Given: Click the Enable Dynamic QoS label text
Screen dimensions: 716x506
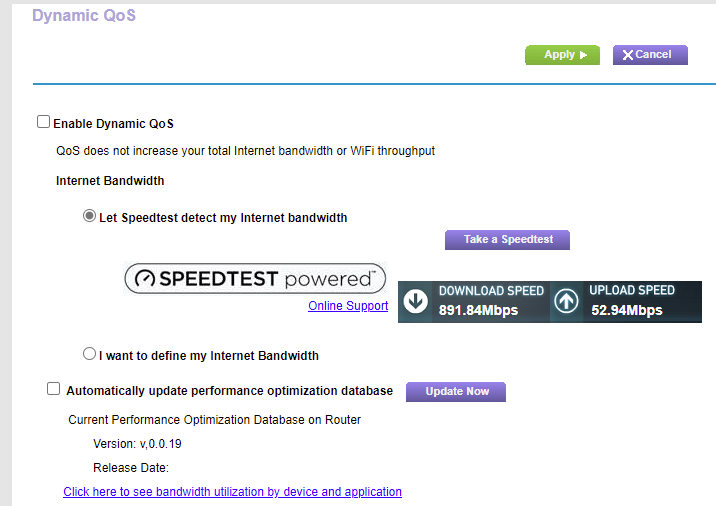Looking at the screenshot, I should [x=113, y=124].
